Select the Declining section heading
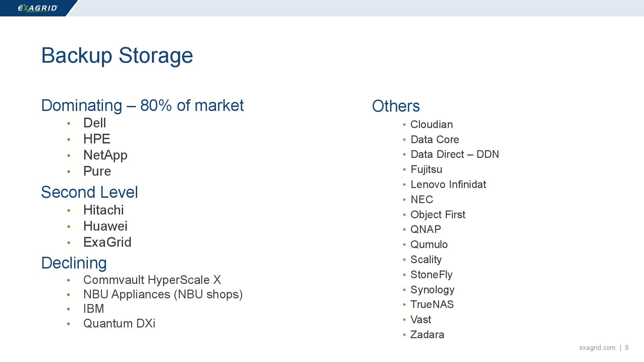644x362 pixels. click(74, 263)
